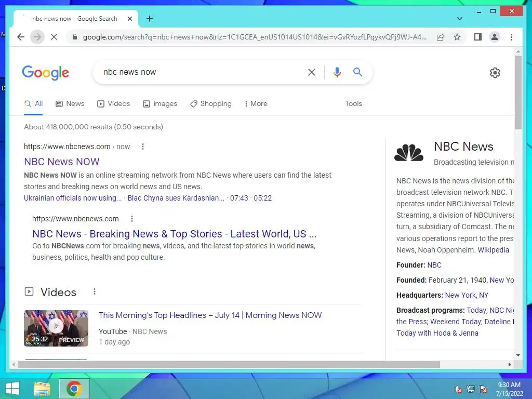Switch to the News tab

(x=70, y=104)
